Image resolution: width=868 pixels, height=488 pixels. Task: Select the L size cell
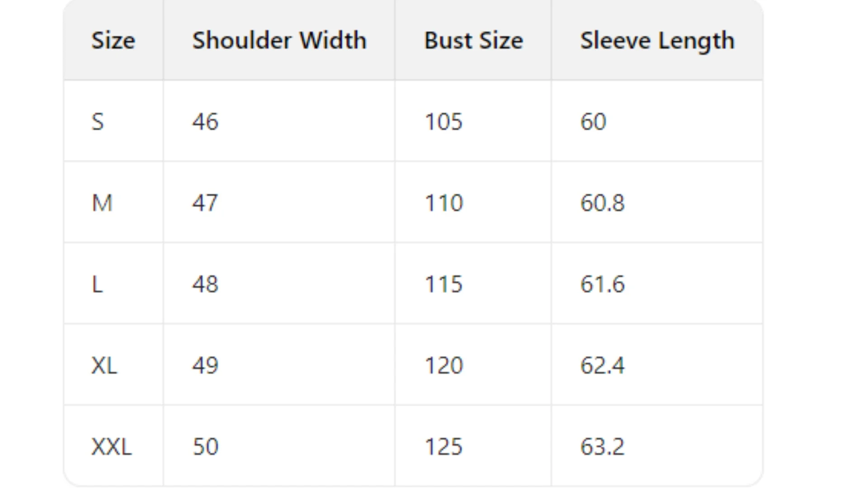coord(97,284)
